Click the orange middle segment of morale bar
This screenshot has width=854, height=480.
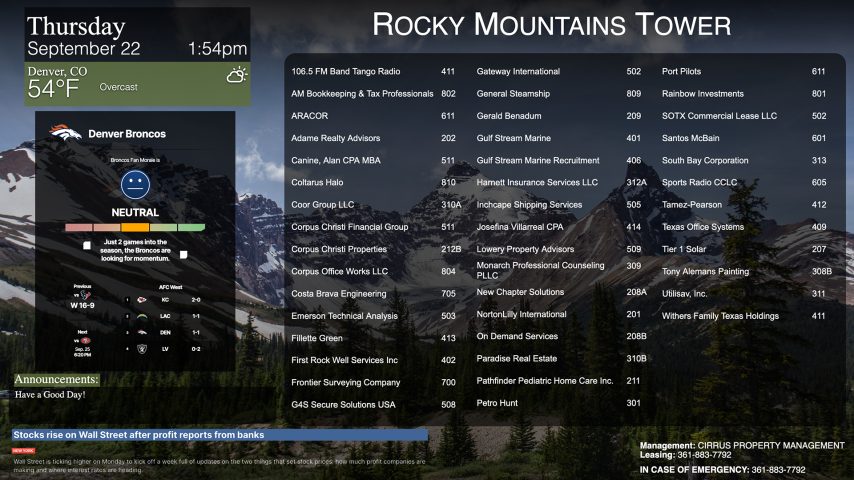(x=135, y=229)
